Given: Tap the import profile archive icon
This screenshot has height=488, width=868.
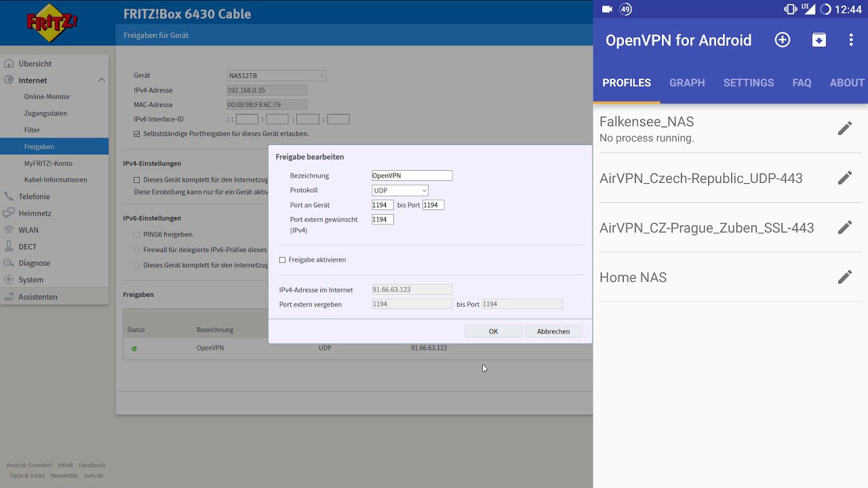Looking at the screenshot, I should [819, 40].
